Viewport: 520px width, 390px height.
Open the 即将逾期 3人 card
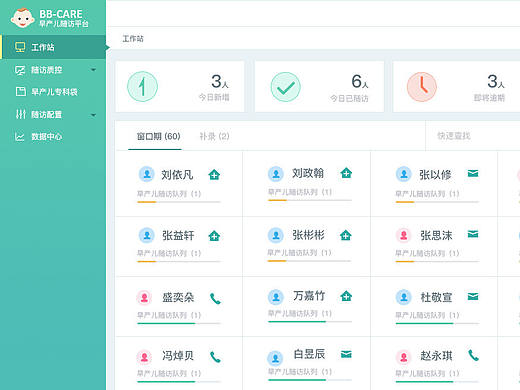(x=457, y=87)
